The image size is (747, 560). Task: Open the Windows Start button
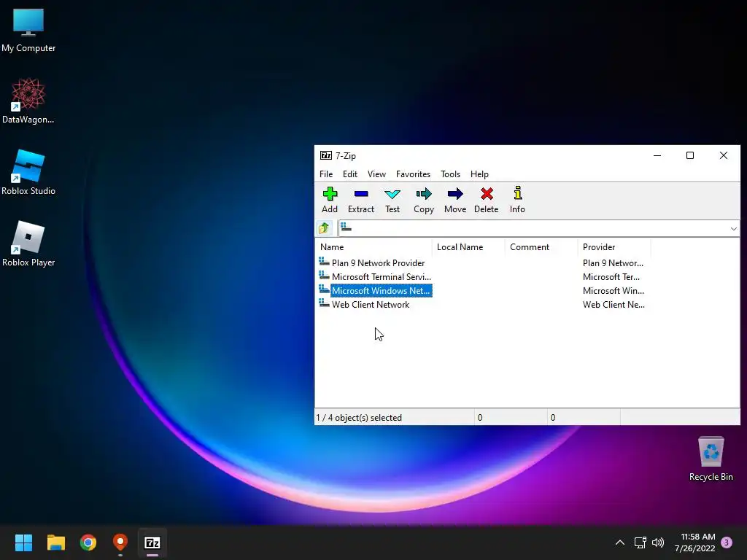(23, 542)
